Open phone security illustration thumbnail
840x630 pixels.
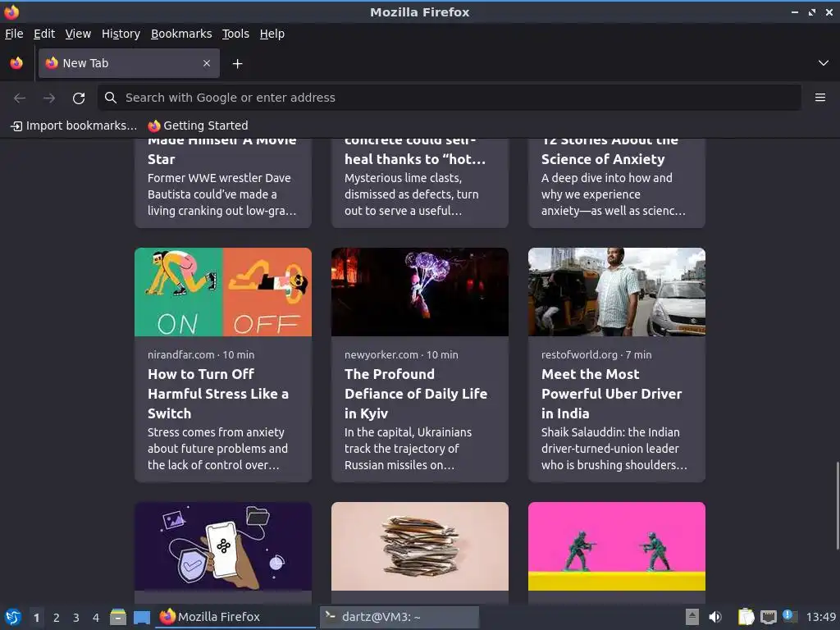[x=223, y=546]
